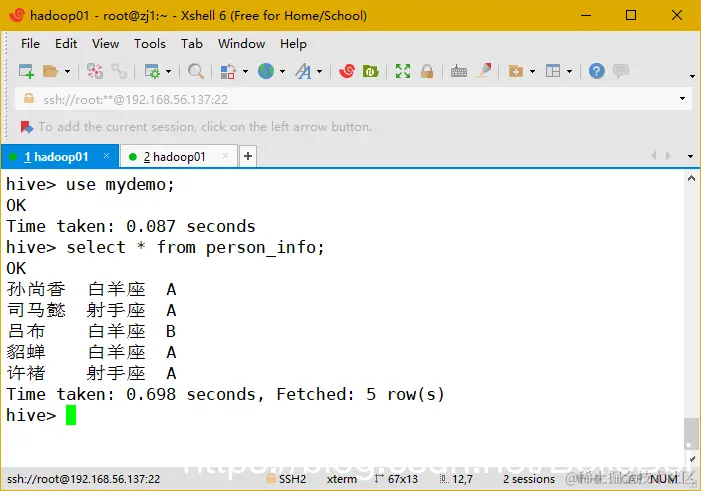Click the row starting with 吕布

pyautogui.click(x=91, y=331)
